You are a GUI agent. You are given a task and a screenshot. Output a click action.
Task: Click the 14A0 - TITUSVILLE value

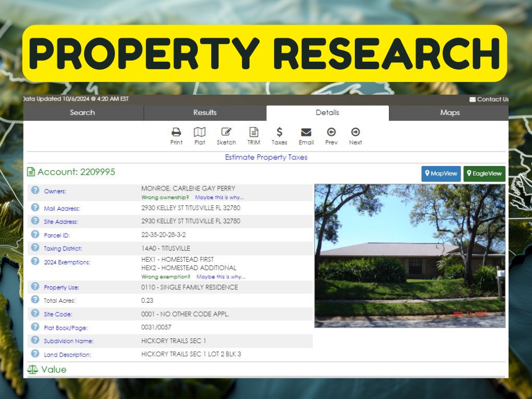pos(165,248)
